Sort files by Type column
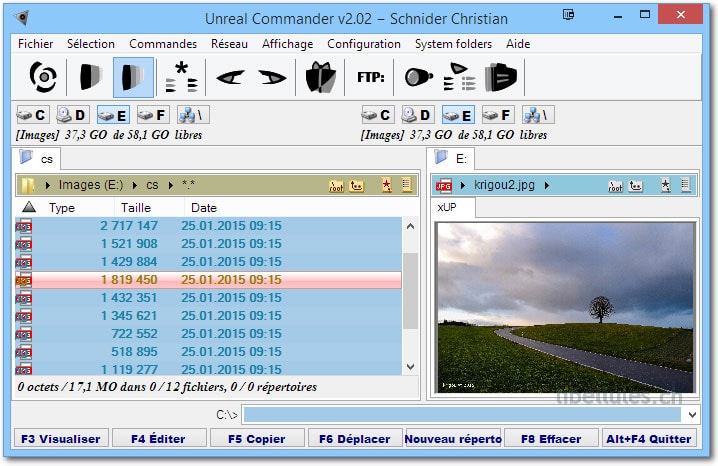Screen dimensions: 718x466 coord(62,208)
